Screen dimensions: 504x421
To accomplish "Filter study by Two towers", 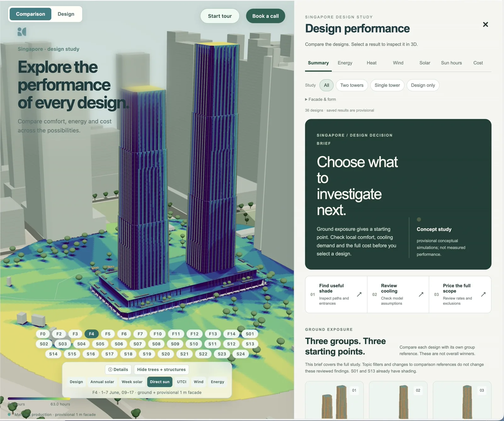I will 352,85.
